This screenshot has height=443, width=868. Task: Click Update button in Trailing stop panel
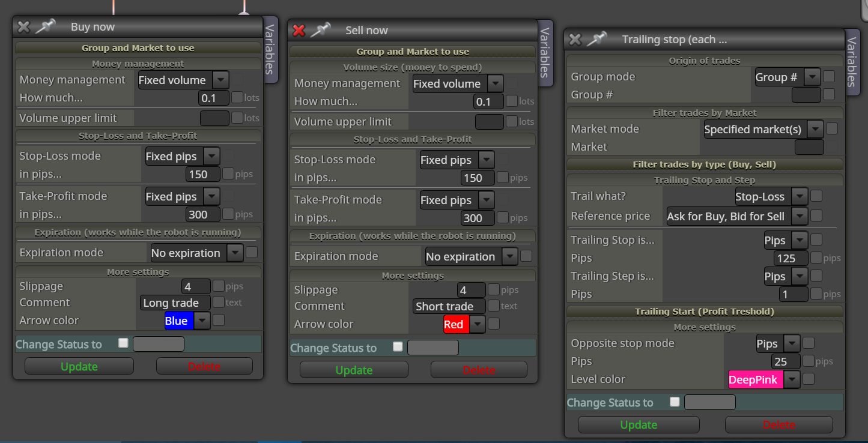point(639,424)
